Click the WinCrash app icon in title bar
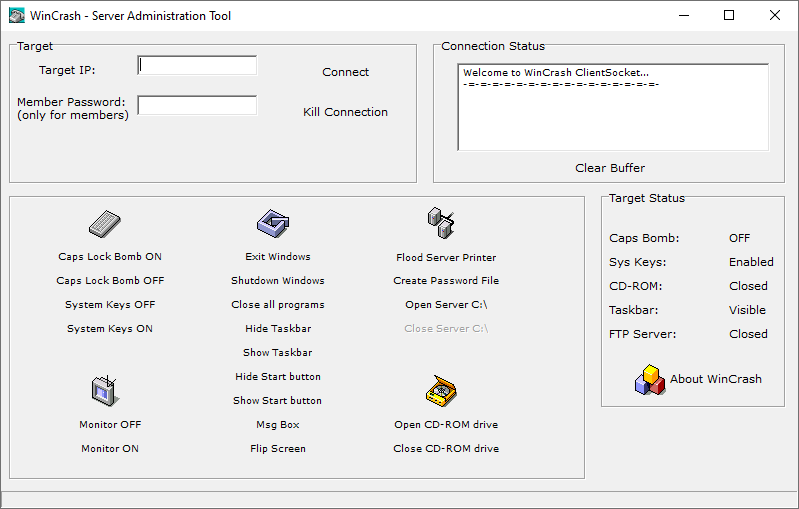799x509 pixels. (x=17, y=16)
